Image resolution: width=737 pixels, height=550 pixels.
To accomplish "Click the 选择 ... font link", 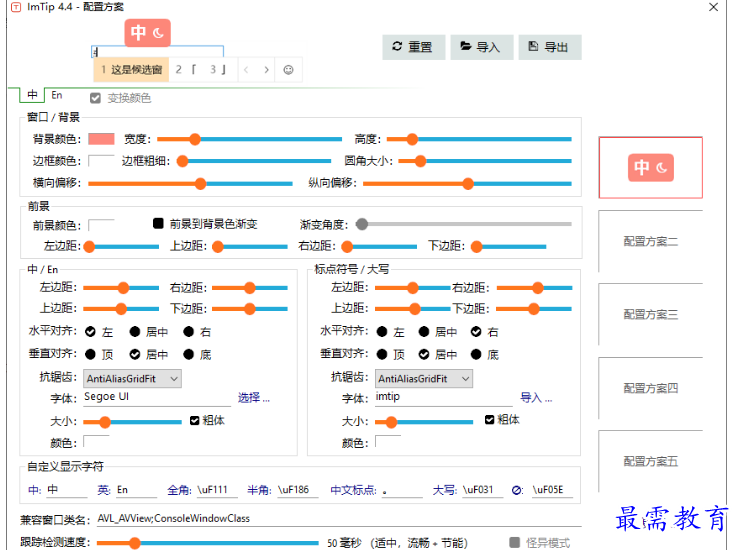I will (254, 398).
